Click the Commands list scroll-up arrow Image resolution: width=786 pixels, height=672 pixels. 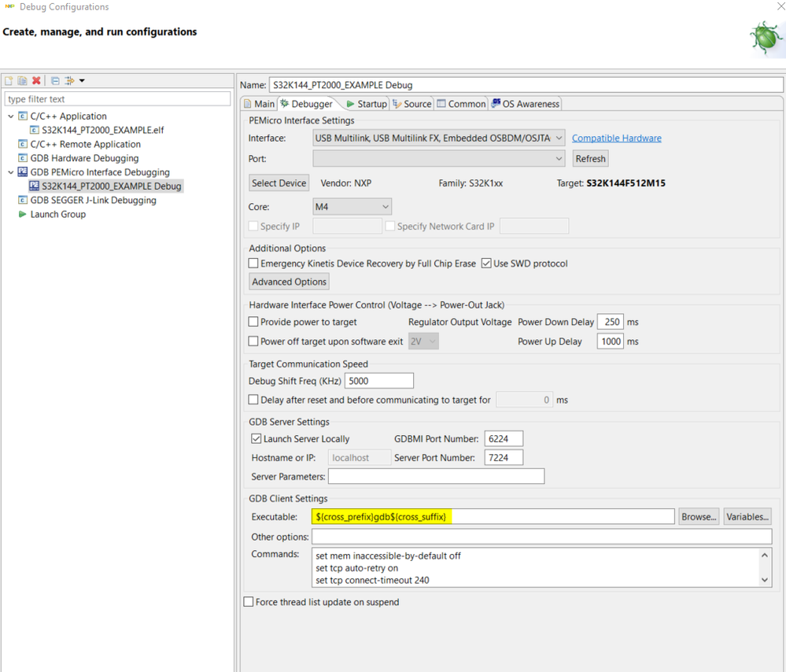coord(765,556)
